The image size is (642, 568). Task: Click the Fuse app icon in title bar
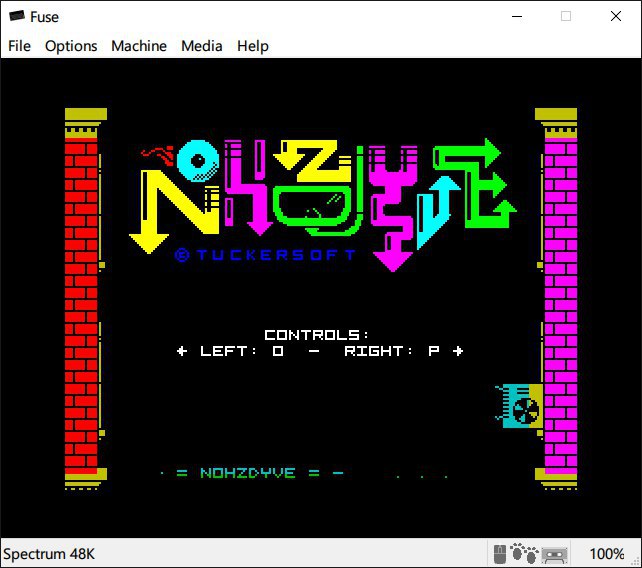[17, 16]
